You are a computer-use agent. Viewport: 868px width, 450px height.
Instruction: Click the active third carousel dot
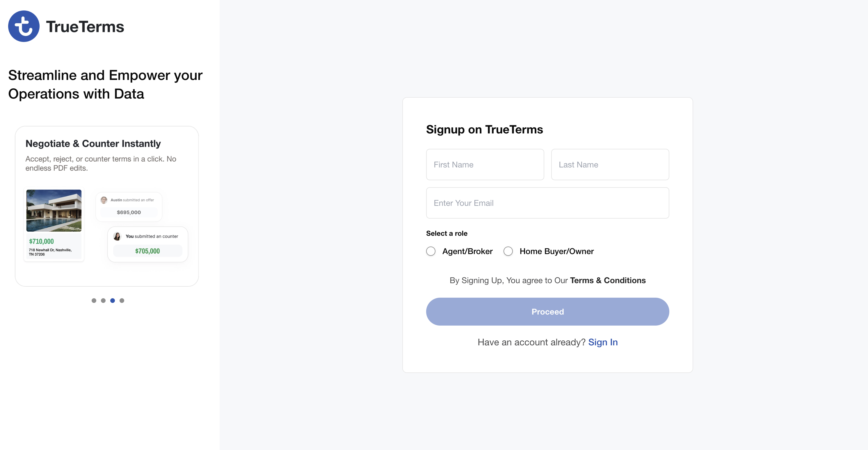coord(113,301)
